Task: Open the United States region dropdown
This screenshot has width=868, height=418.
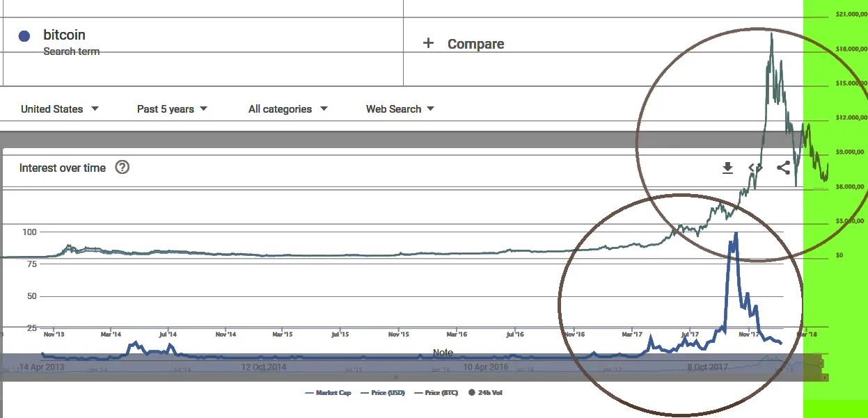Action: tap(60, 109)
